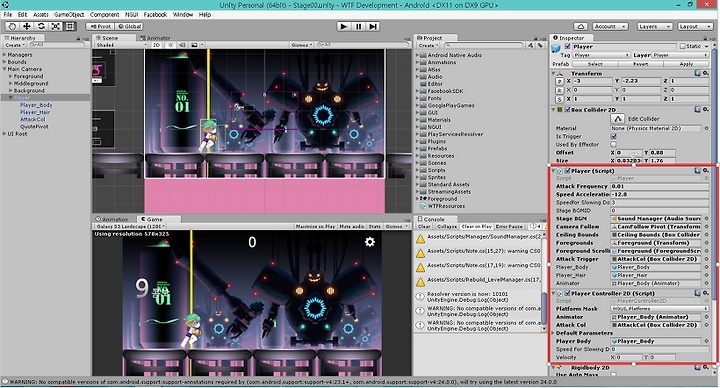Screen dimensions: 720x388
Task: Click the lock icon in Hierarchy panel
Action: (79, 39)
